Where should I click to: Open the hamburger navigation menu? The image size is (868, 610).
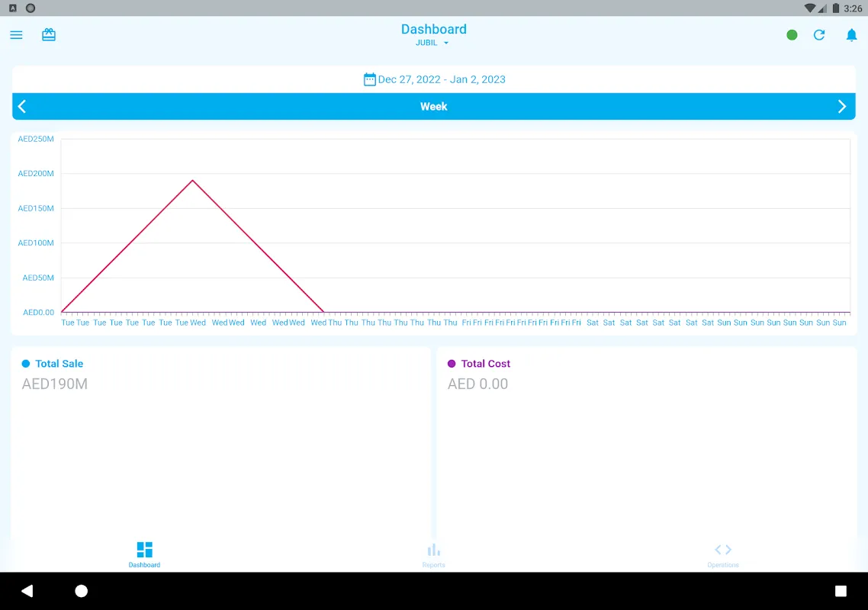point(16,35)
